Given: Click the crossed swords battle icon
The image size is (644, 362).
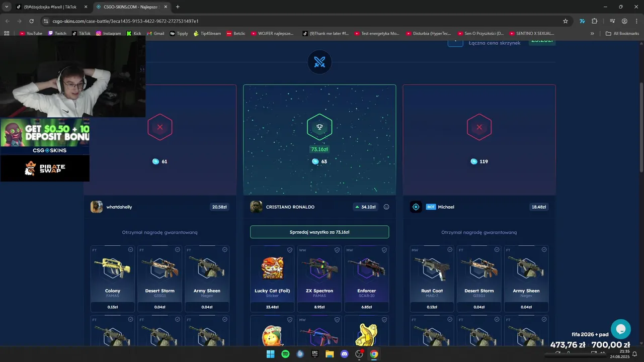Looking at the screenshot, I should pos(319,62).
